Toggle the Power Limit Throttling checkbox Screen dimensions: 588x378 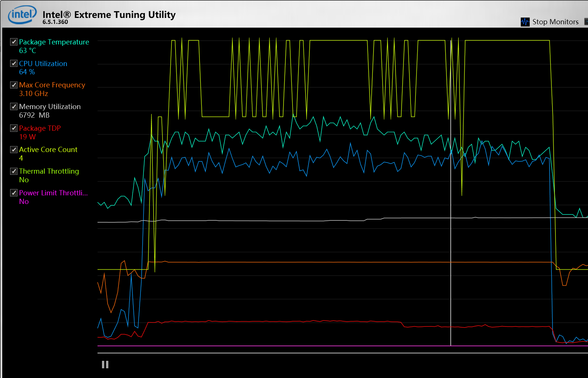click(x=14, y=193)
